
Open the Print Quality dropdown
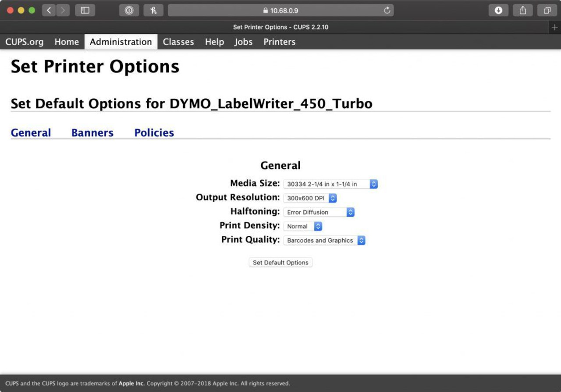pos(324,240)
